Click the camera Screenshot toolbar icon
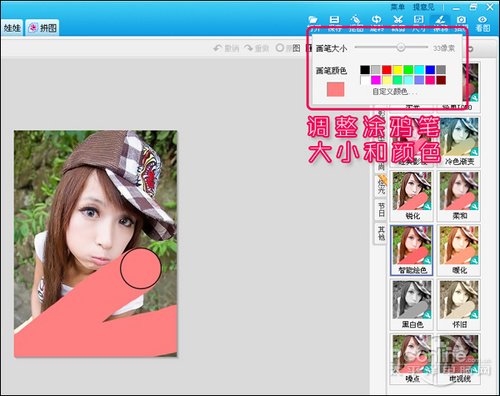The width and height of the screenshot is (500, 396). [x=461, y=20]
